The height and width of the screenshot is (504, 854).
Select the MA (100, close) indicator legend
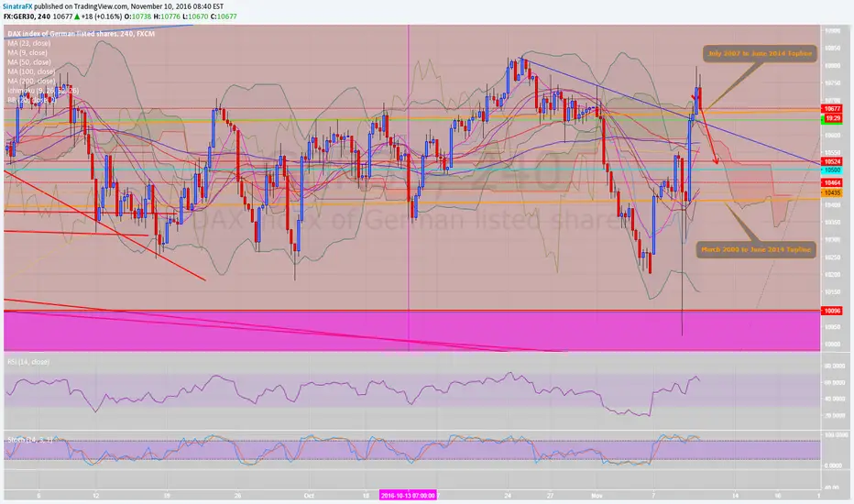click(31, 71)
